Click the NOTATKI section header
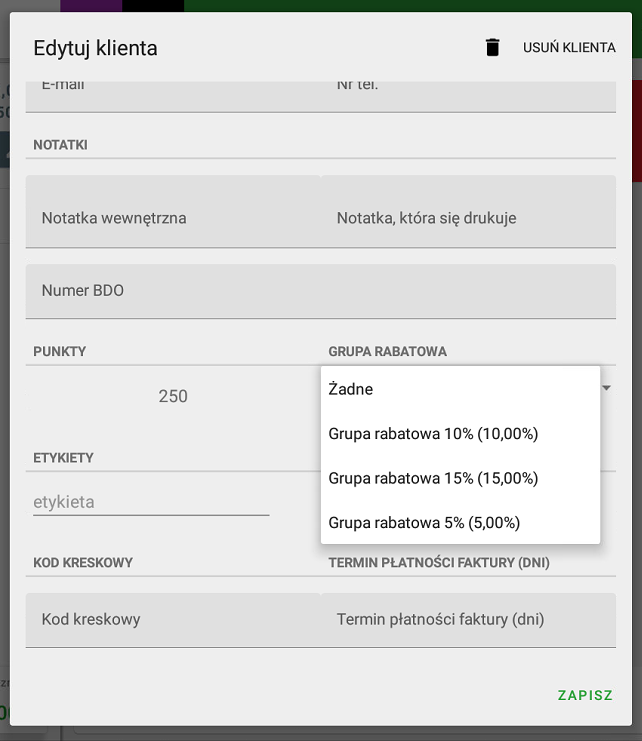This screenshot has width=642, height=741. tap(60, 145)
